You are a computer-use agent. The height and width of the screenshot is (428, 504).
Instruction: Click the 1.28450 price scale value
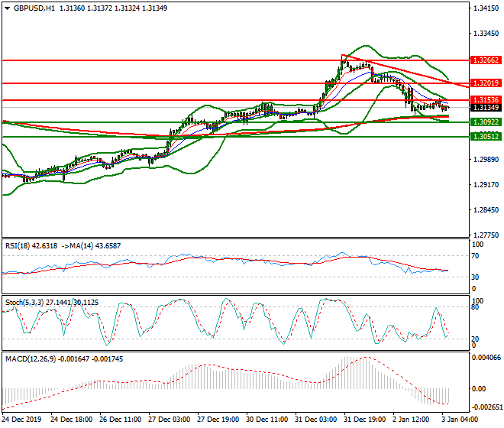point(486,210)
